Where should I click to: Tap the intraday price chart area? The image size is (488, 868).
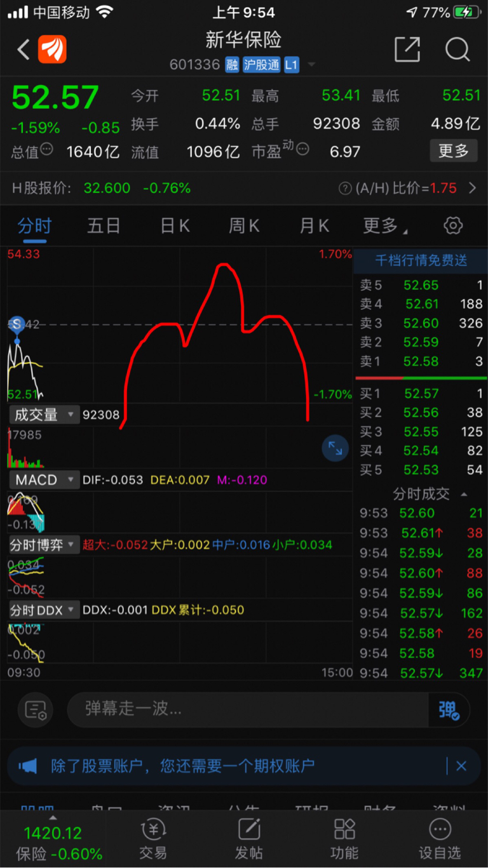click(180, 325)
